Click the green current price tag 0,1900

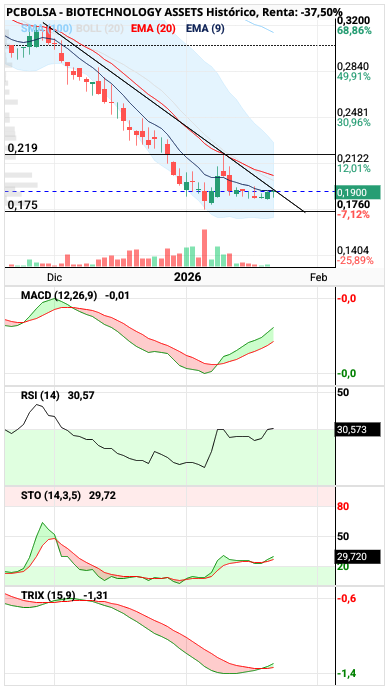(x=358, y=192)
